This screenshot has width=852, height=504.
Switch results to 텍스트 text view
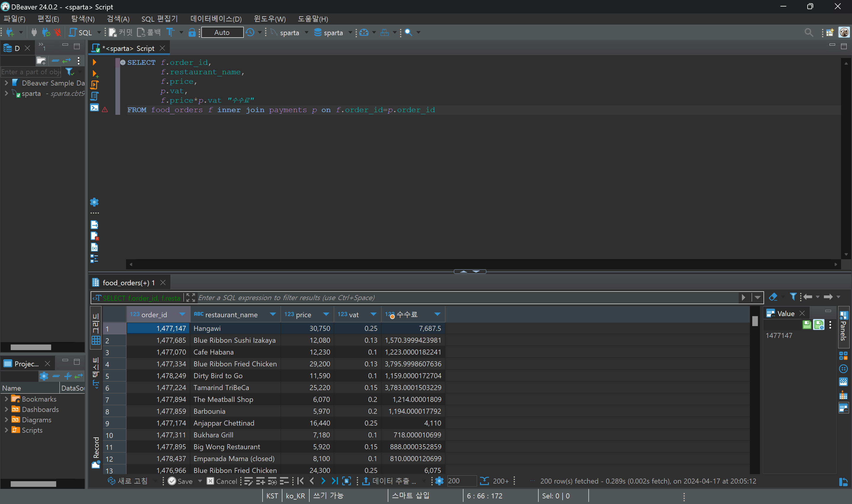click(96, 372)
